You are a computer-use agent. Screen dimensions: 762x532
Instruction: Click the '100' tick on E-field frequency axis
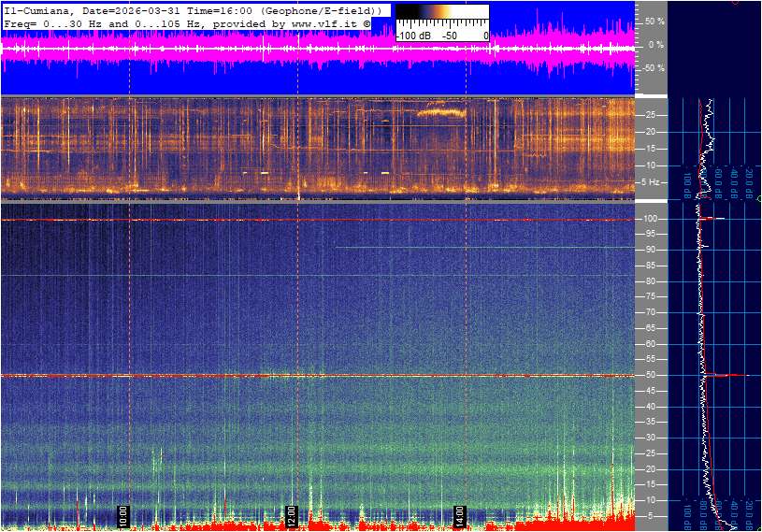(651, 219)
